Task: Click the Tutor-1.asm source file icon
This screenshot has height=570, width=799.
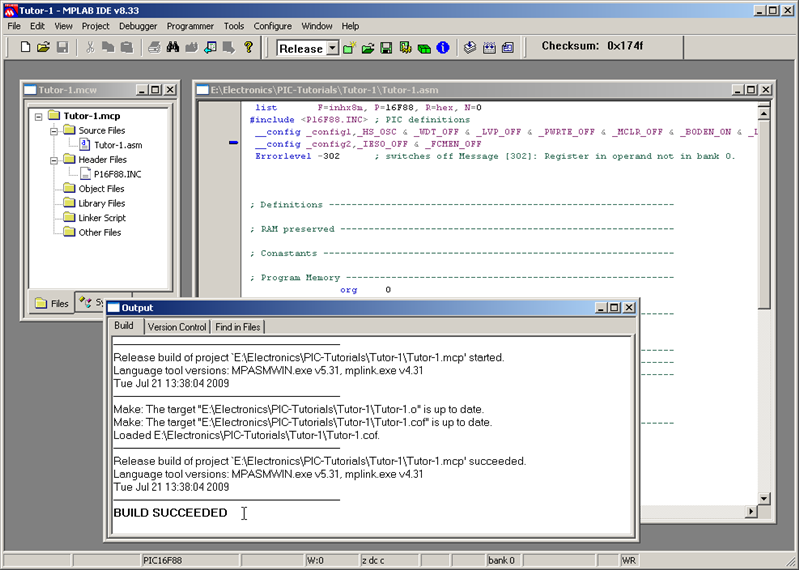Action: point(85,145)
